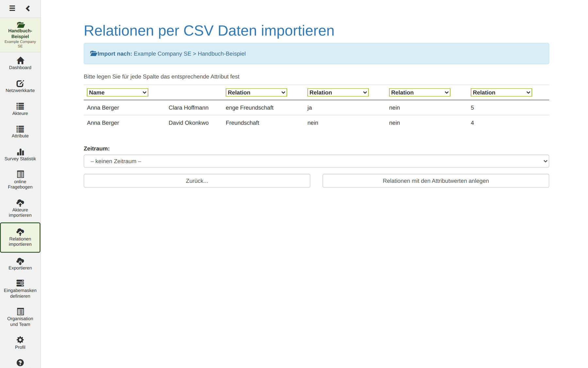Click the 'enge Freundschaft' cell
The height and width of the screenshot is (368, 588).
point(250,108)
